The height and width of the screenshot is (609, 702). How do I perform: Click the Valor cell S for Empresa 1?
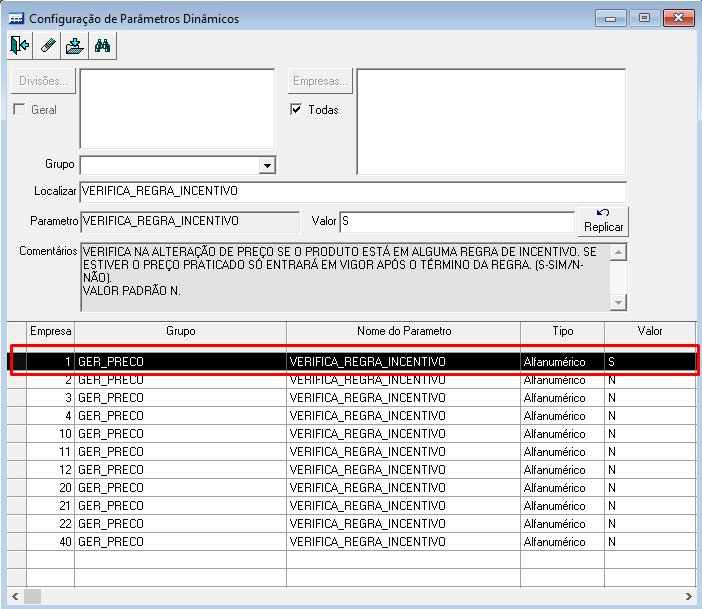coord(650,362)
